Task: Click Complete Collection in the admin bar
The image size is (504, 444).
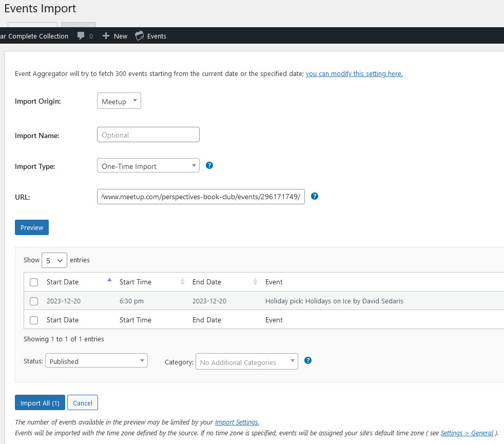Action: pyautogui.click(x=36, y=36)
